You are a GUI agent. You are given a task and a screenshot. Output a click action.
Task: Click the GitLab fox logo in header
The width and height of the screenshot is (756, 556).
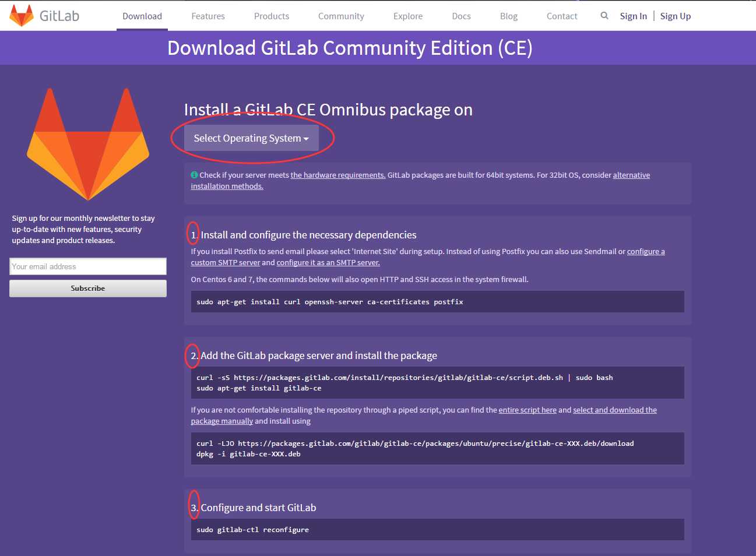(x=22, y=16)
